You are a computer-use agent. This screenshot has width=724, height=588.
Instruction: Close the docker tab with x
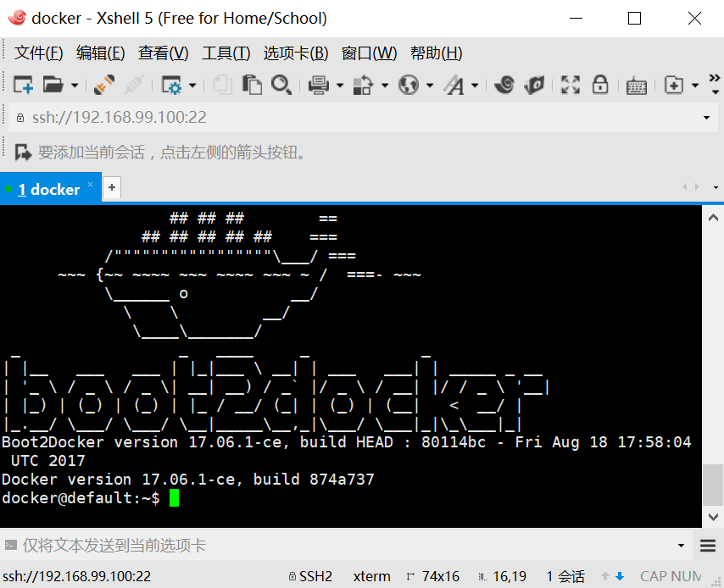point(91,184)
